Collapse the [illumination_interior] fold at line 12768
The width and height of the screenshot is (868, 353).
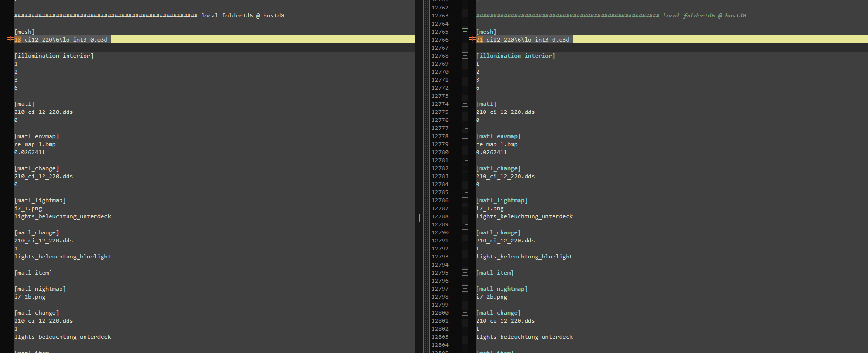pyautogui.click(x=465, y=56)
